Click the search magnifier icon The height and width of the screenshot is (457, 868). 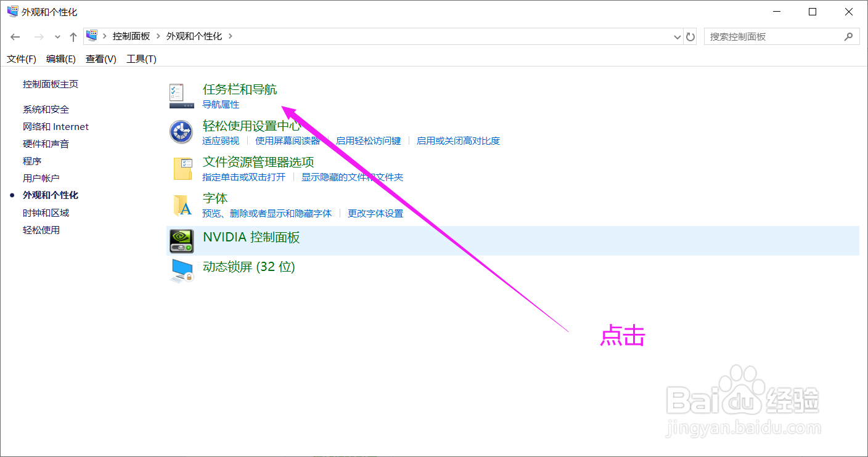pyautogui.click(x=849, y=36)
